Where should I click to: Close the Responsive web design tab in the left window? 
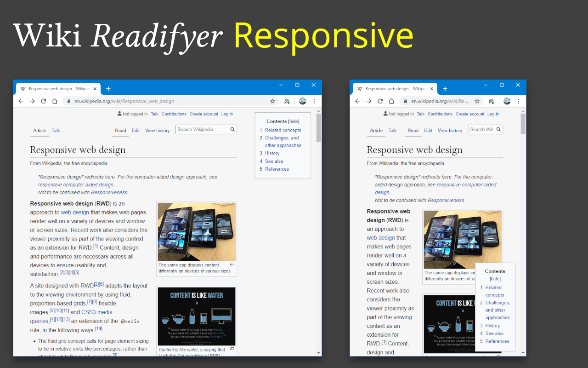pos(95,89)
